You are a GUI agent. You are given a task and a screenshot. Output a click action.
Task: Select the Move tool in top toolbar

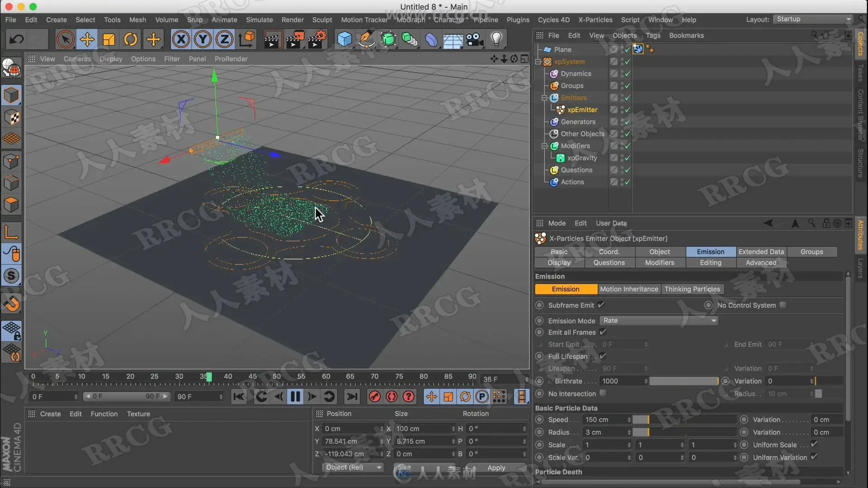coord(87,39)
